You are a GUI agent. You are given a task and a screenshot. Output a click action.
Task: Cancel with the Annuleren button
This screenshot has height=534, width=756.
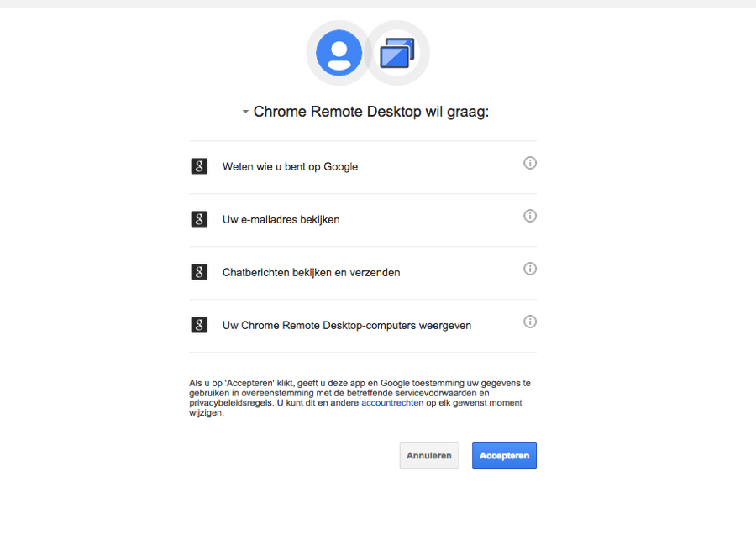(429, 455)
